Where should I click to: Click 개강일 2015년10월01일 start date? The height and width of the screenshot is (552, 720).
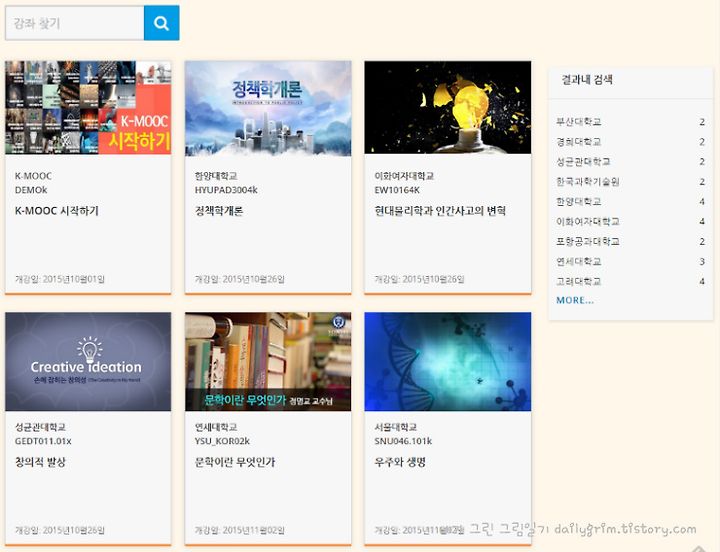(60, 279)
